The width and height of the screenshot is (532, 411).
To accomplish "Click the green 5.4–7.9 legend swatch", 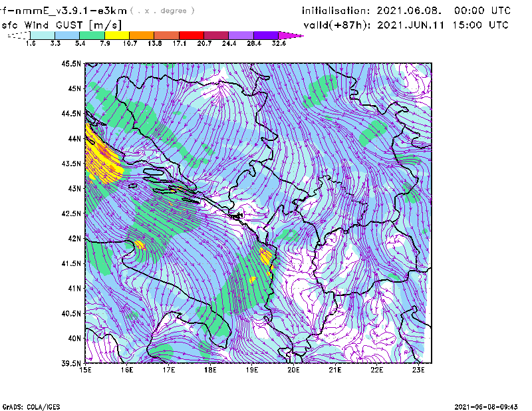I will point(92,35).
